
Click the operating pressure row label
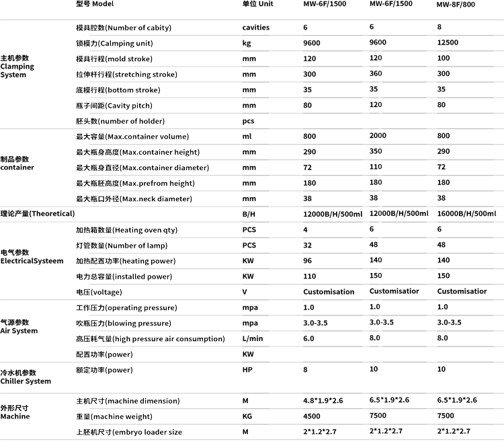126,307
